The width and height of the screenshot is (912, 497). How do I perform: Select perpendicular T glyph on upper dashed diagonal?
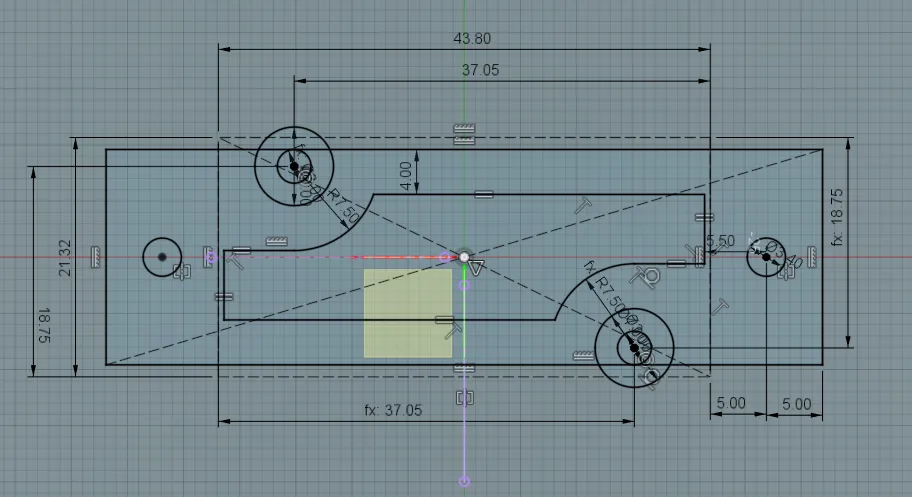(583, 205)
